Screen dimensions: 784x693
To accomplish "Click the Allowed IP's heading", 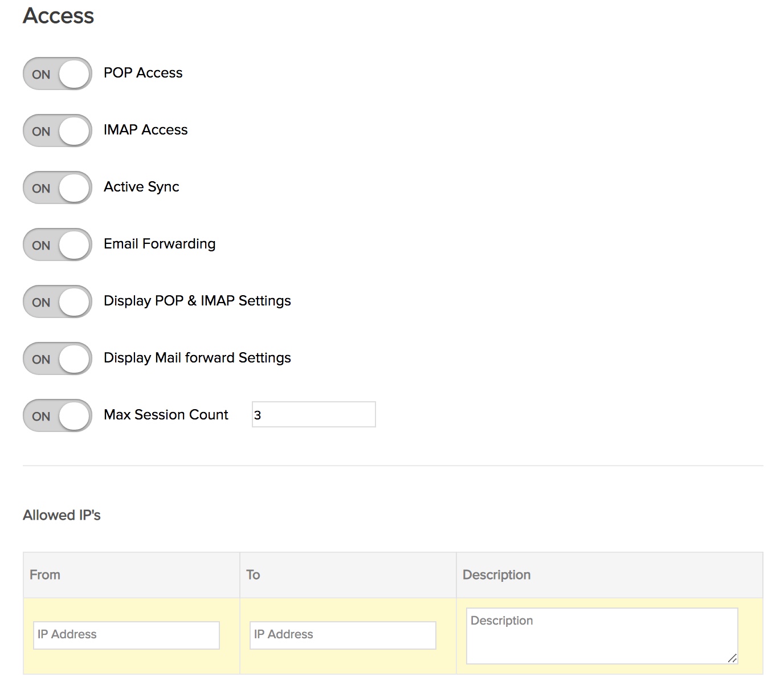I will click(x=62, y=515).
